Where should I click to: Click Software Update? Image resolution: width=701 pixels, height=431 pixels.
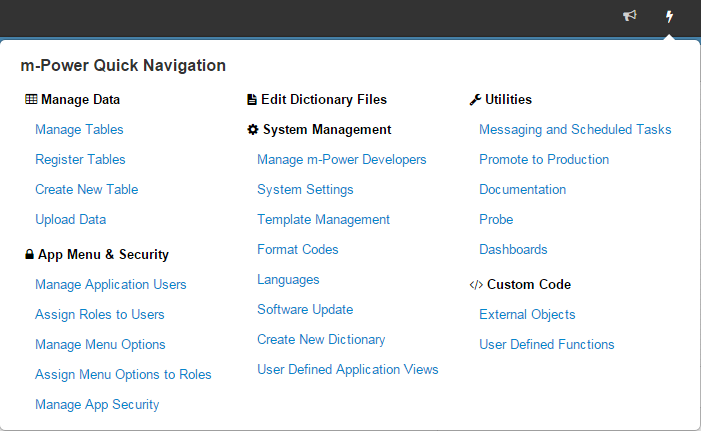click(x=305, y=309)
